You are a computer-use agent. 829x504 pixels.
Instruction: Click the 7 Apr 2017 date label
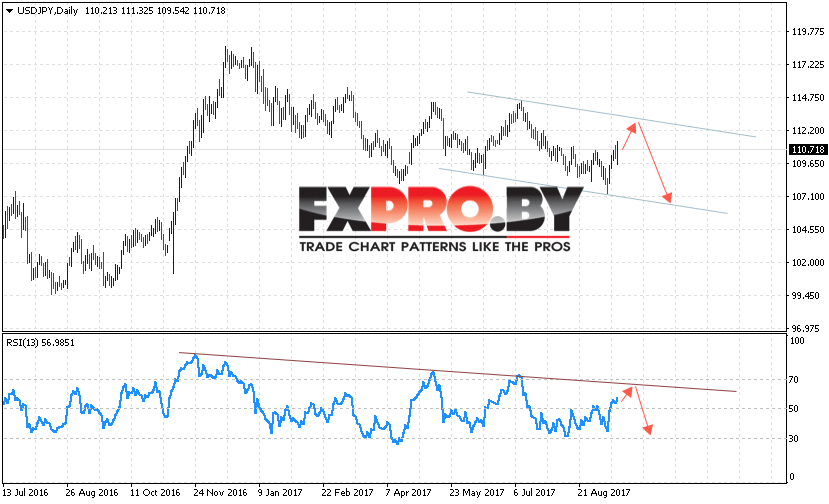coord(408,492)
